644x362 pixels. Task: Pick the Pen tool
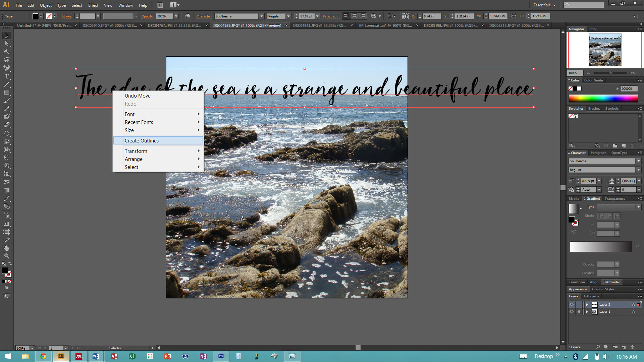pyautogui.click(x=6, y=68)
